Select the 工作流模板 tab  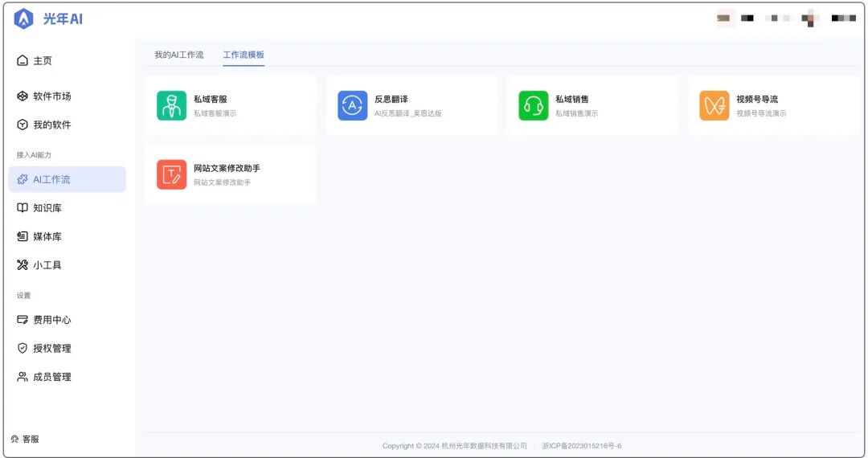pos(244,55)
